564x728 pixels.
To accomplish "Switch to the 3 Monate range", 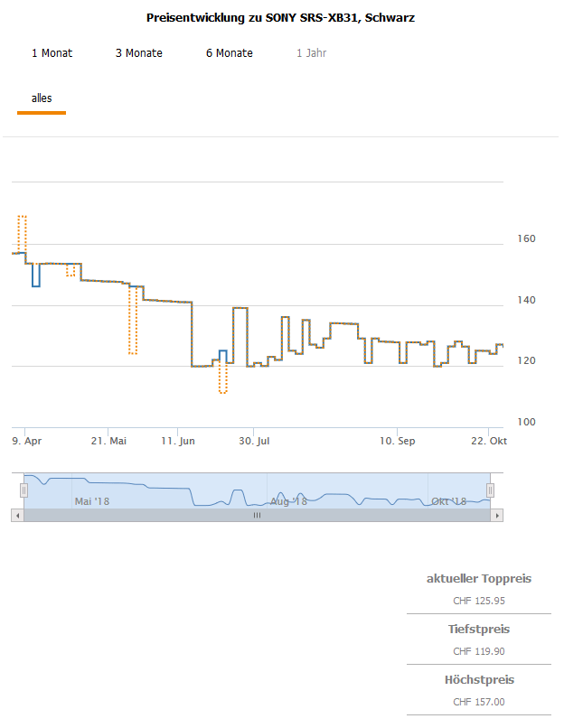I will click(x=139, y=53).
